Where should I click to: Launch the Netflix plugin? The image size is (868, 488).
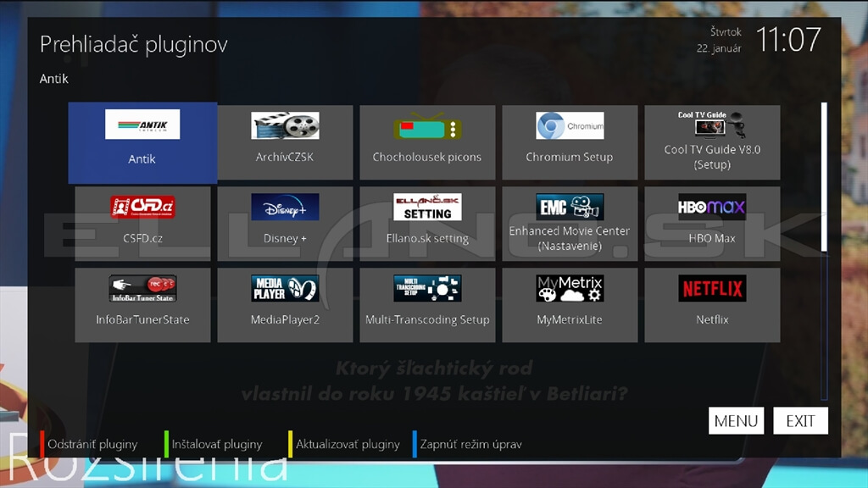point(712,305)
